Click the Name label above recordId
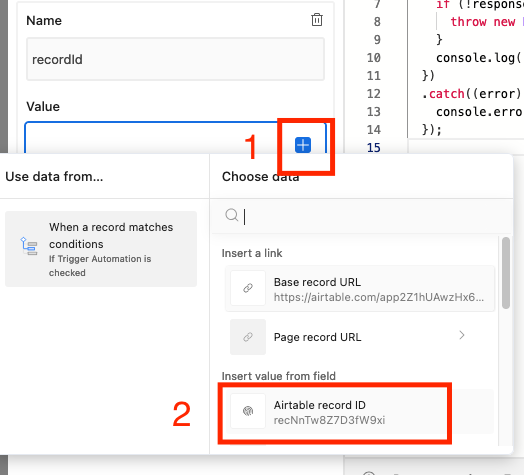The height and width of the screenshot is (475, 524). click(44, 20)
